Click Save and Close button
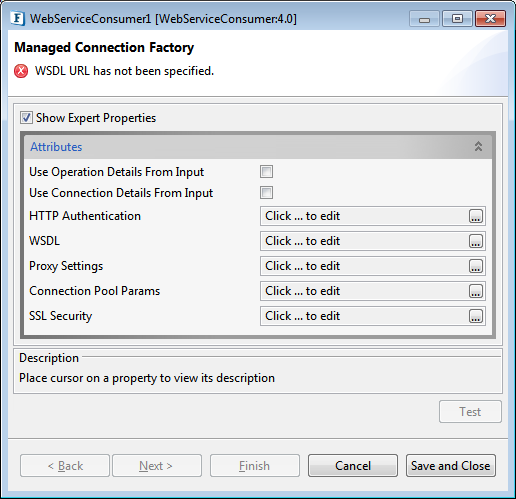516x499 pixels. pyautogui.click(x=451, y=465)
